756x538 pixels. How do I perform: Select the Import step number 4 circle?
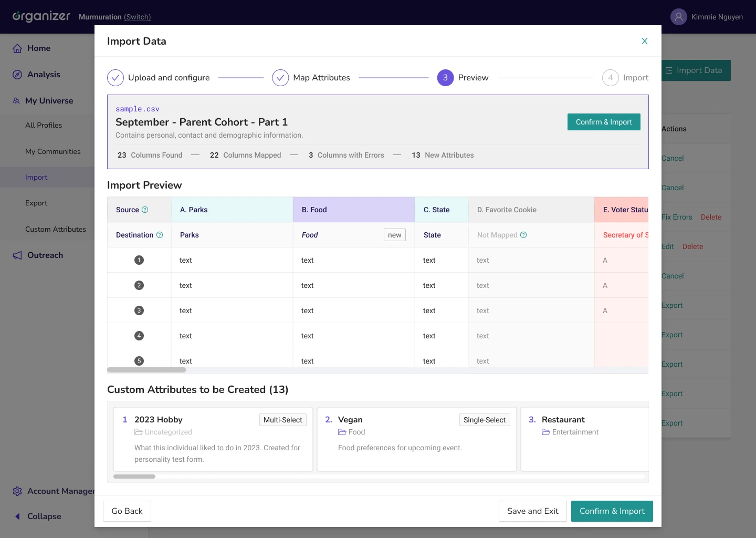[x=610, y=78]
